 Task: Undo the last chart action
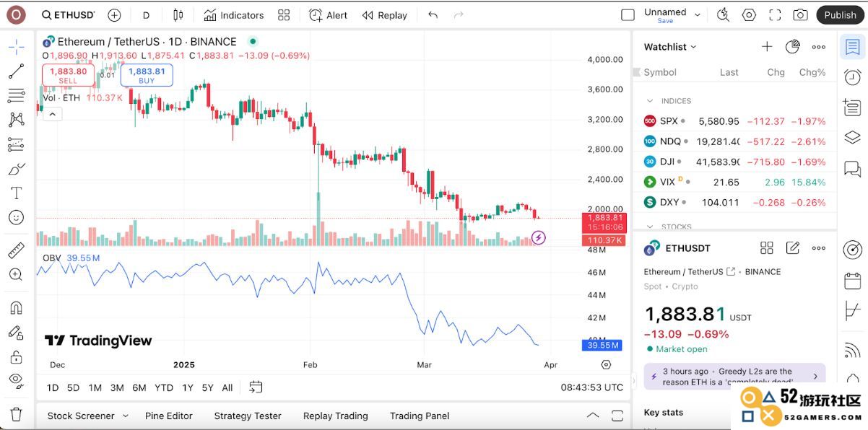pyautogui.click(x=433, y=15)
